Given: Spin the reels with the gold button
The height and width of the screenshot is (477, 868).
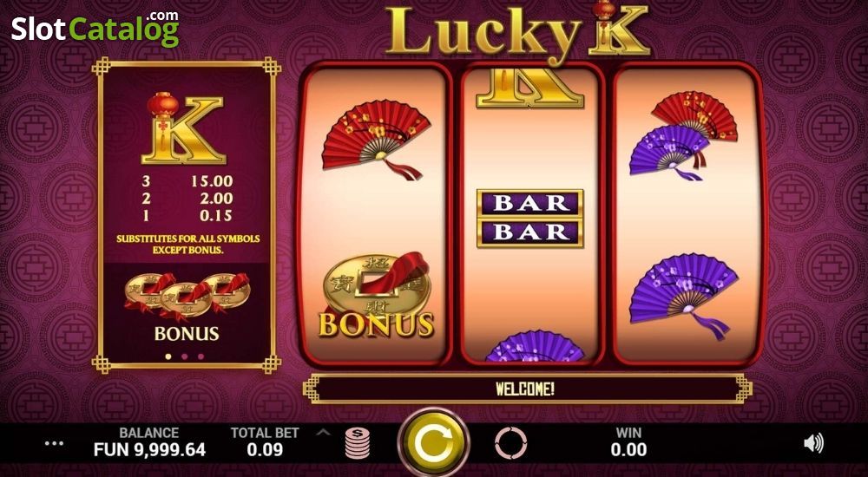Looking at the screenshot, I should click(x=433, y=442).
